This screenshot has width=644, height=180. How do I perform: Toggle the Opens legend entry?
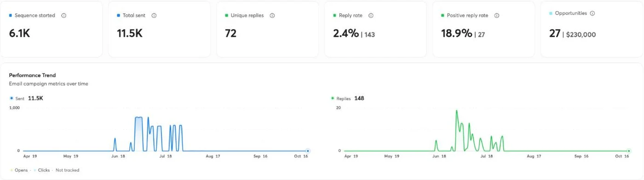[x=19, y=170]
